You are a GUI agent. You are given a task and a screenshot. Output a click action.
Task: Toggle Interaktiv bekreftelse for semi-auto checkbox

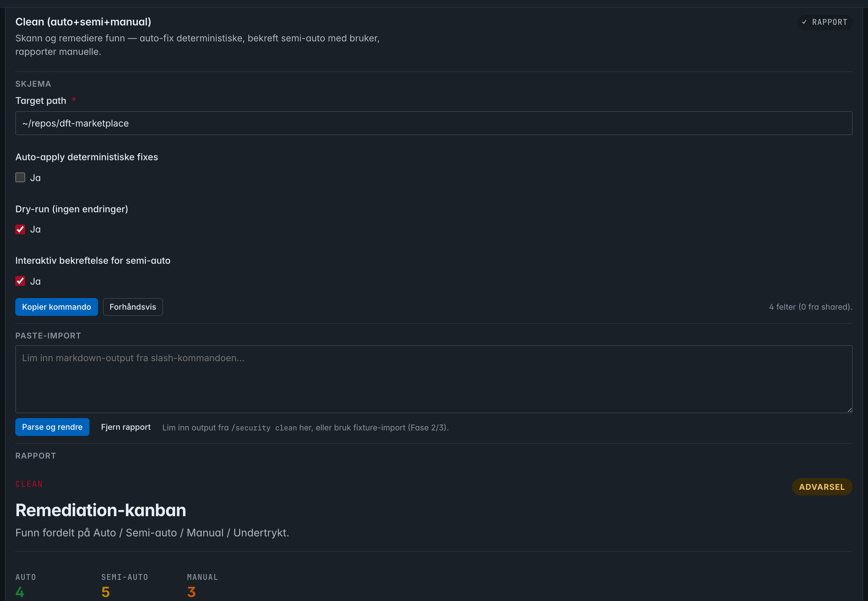tap(20, 281)
